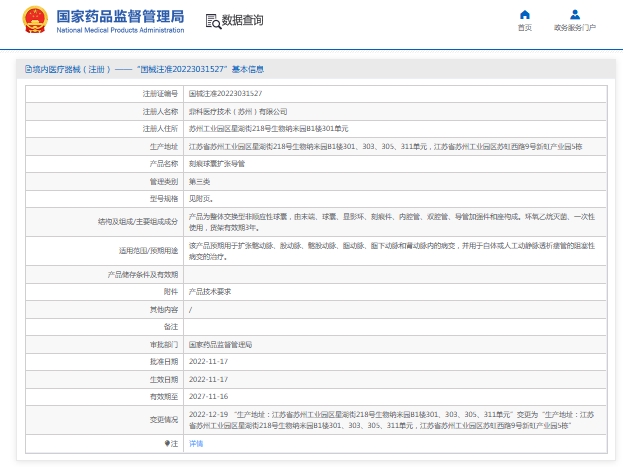
Task: Select 有效期至 date 2027-11-16
Action: pos(208,397)
